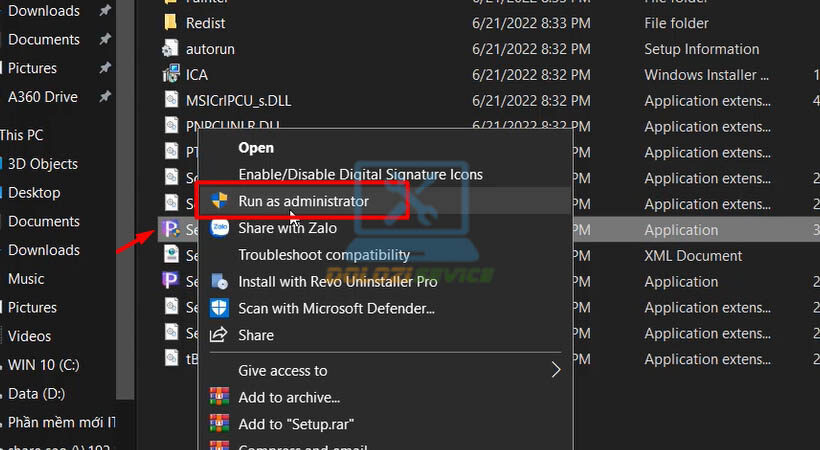The image size is (820, 450).
Task: Click the Microsoft Defender shield icon
Action: tap(219, 308)
